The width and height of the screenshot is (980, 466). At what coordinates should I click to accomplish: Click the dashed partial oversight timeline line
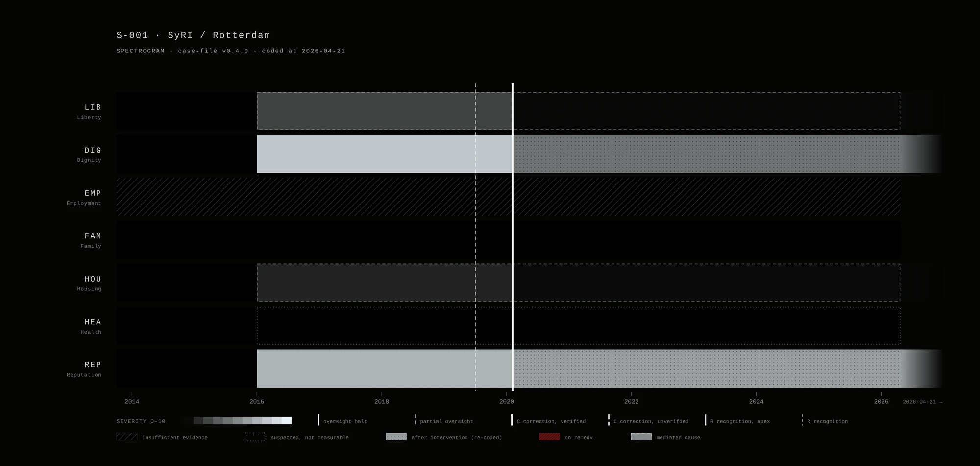[475, 237]
